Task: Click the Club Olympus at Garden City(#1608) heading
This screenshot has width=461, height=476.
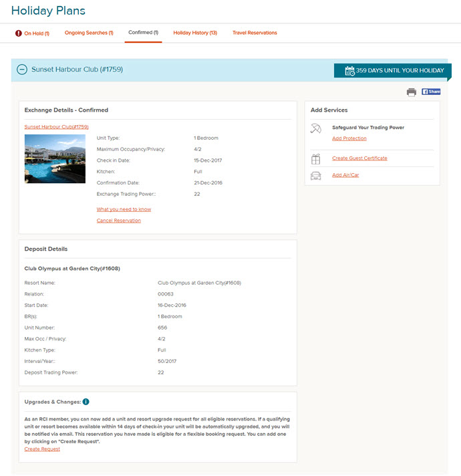Action: coord(72,268)
